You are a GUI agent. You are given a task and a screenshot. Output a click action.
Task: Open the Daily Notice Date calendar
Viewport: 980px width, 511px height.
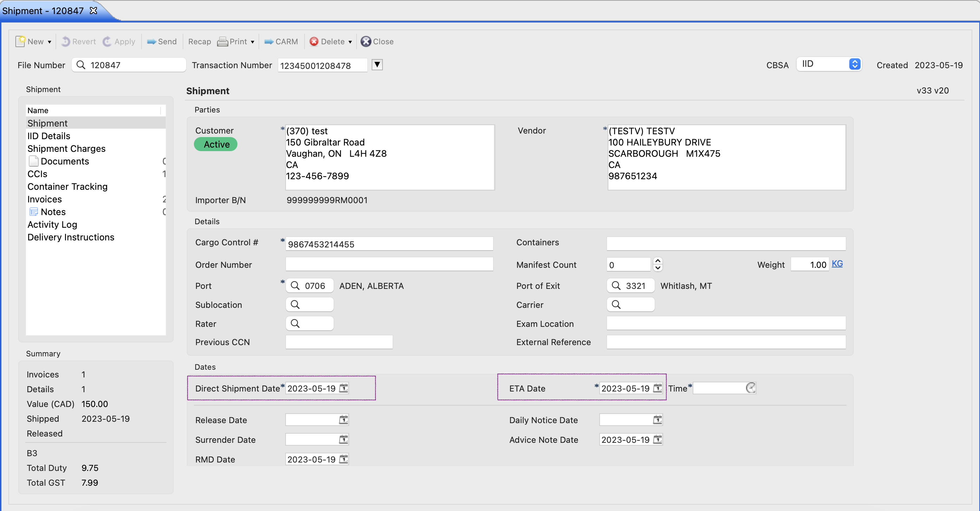[x=658, y=420]
